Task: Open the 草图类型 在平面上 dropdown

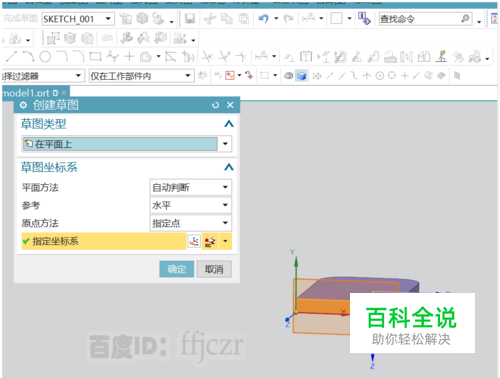Action: (127, 144)
